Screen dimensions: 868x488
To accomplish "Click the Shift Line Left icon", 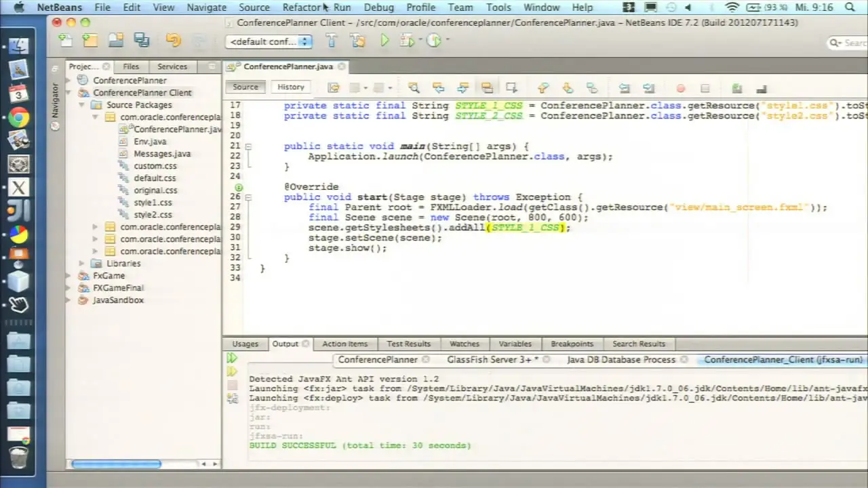I will click(624, 88).
